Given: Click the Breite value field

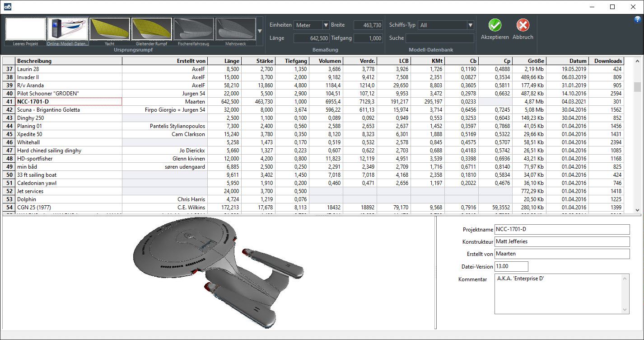Looking at the screenshot, I should [368, 25].
